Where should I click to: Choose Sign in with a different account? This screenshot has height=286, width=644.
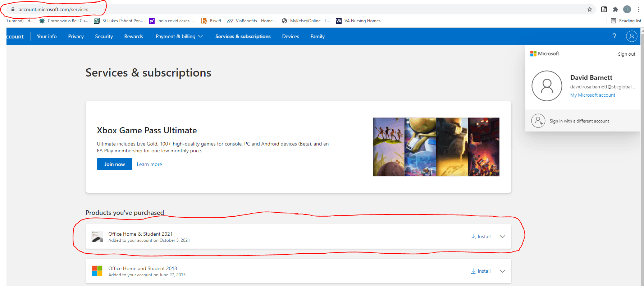click(579, 121)
